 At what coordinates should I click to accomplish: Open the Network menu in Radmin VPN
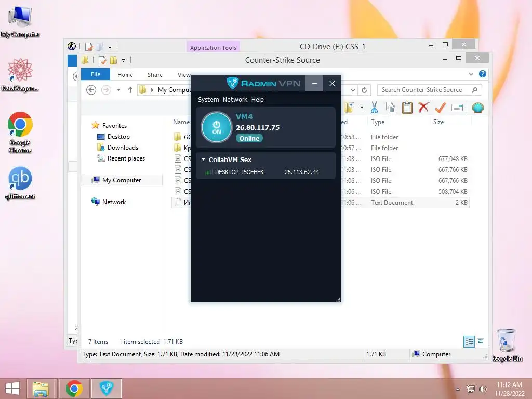[235, 99]
